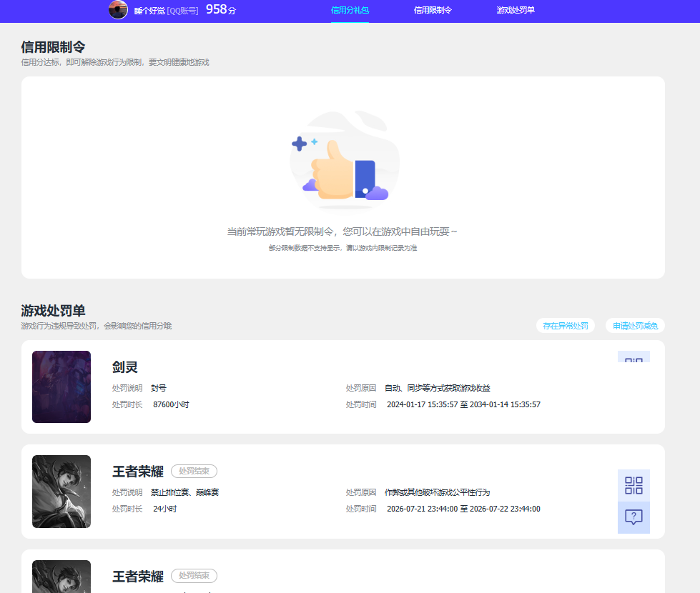This screenshot has height=593, width=700.
Task: Click first 王者荣耀 game title
Action: (138, 472)
